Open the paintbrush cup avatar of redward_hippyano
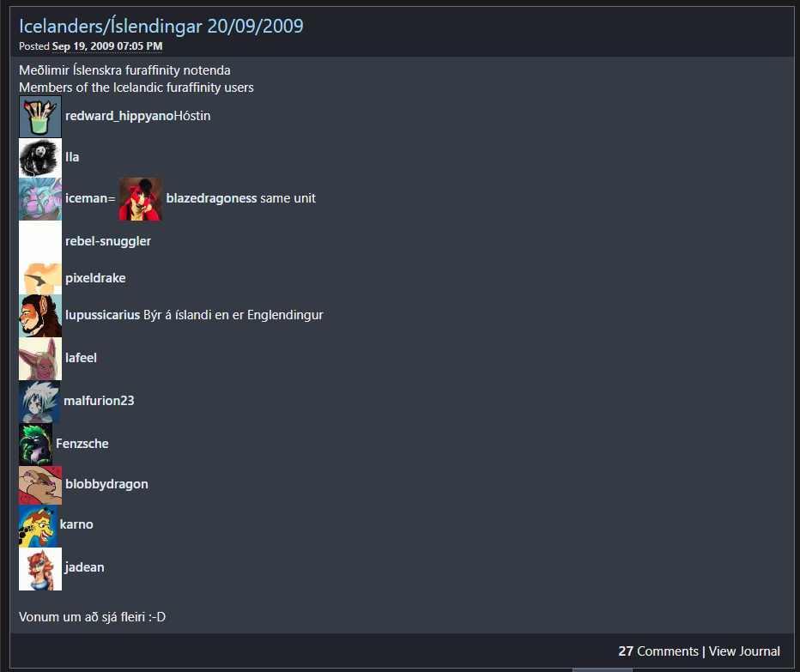Screen dimensions: 800x672 [x=40, y=117]
